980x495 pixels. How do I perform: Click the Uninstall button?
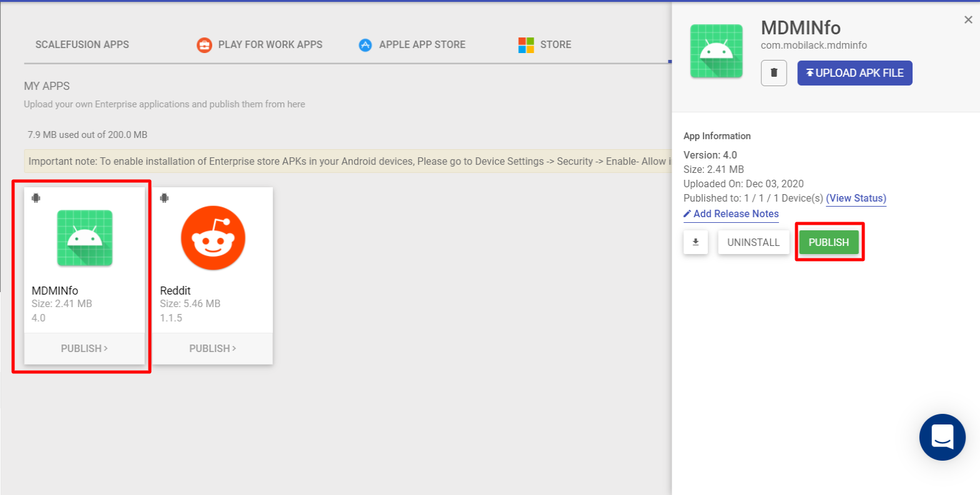pyautogui.click(x=753, y=242)
